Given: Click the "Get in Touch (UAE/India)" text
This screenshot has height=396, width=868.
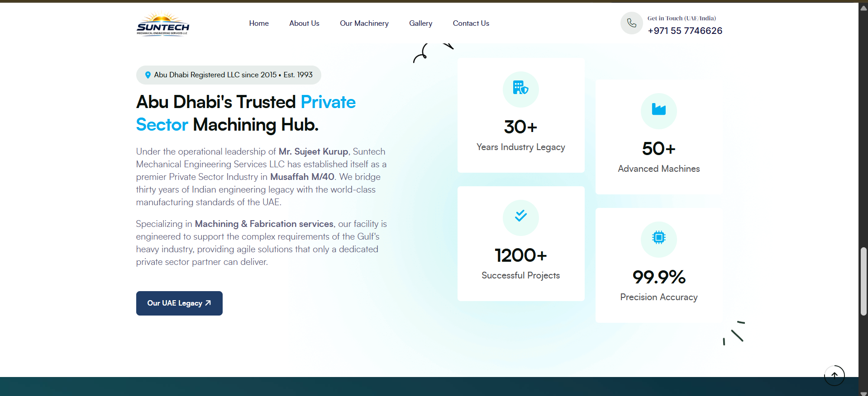Looking at the screenshot, I should coord(682,19).
